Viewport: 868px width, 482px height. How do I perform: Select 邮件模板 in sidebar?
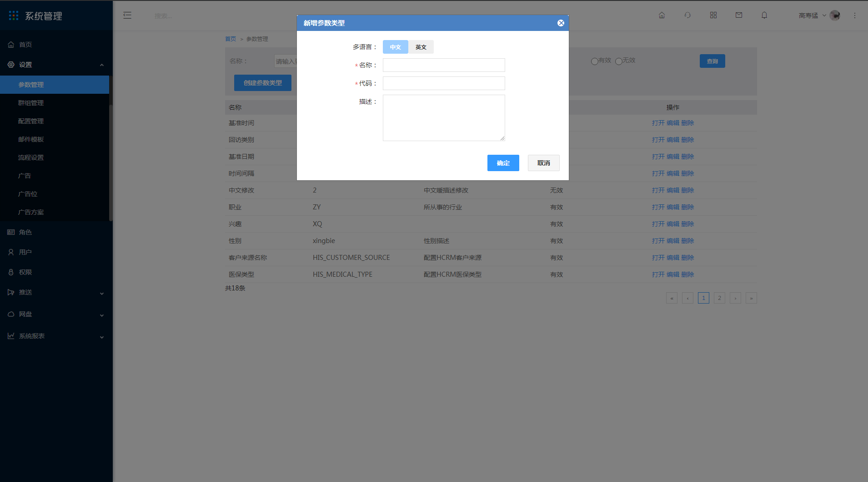click(x=55, y=139)
